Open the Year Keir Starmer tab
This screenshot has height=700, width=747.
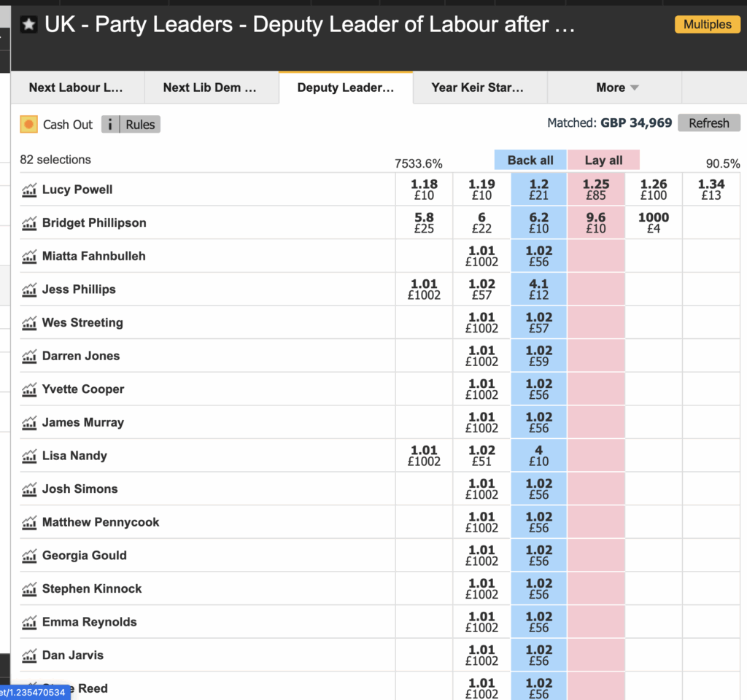coord(477,87)
